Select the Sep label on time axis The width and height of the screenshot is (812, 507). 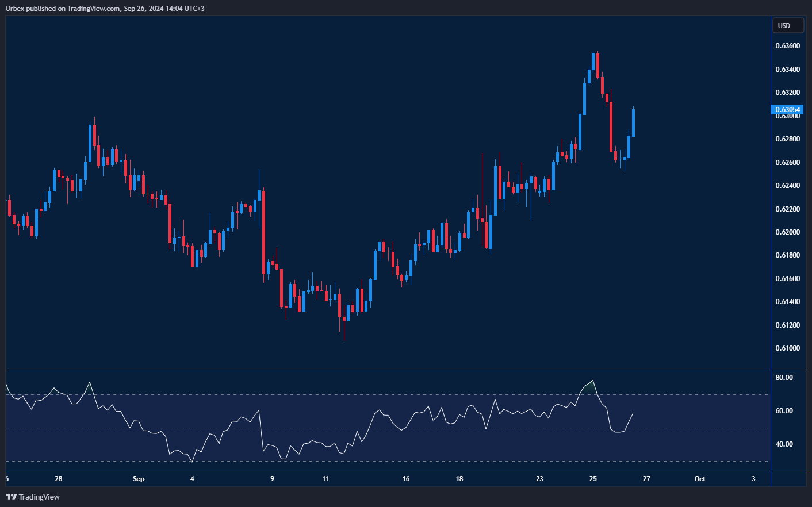pos(139,479)
